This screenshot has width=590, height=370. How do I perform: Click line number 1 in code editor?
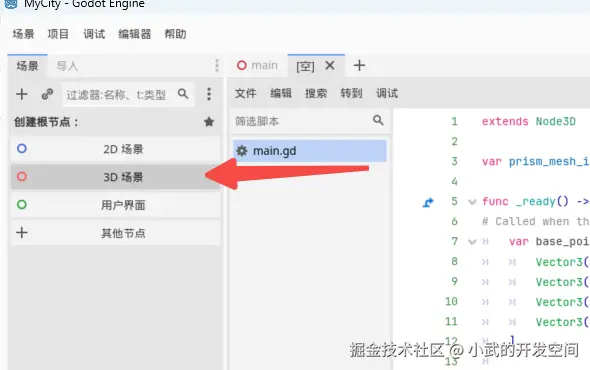(454, 121)
